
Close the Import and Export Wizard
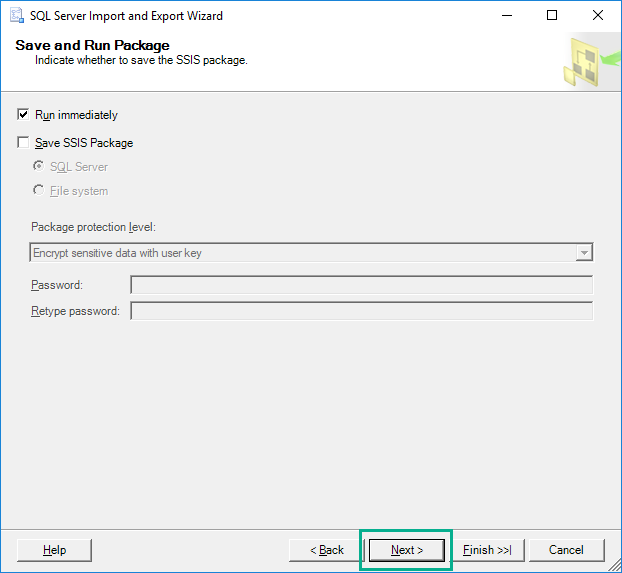pos(598,16)
